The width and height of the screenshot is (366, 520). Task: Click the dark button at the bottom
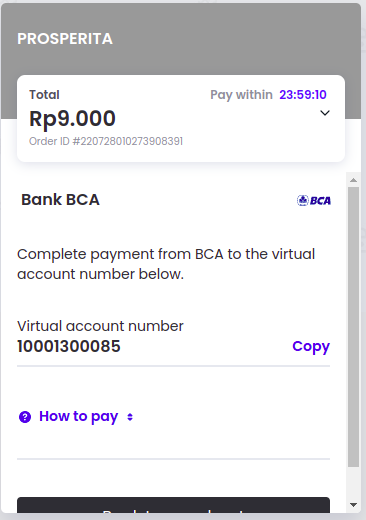(173, 505)
